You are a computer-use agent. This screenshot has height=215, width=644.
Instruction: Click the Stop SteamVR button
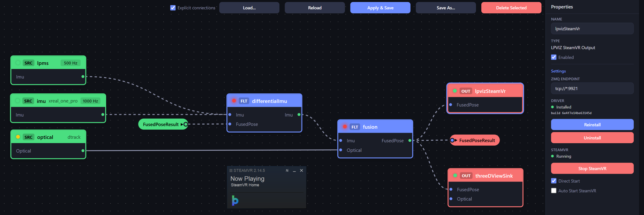click(592, 168)
